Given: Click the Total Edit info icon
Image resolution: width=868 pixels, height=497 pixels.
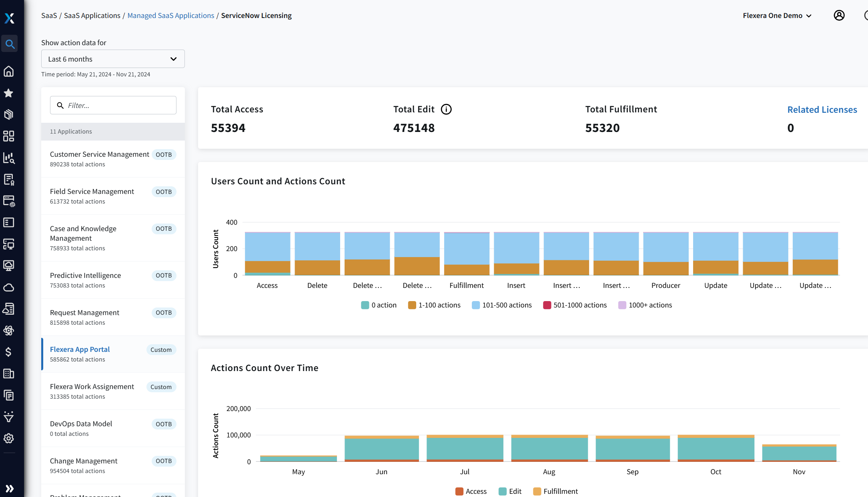Looking at the screenshot, I should (446, 110).
